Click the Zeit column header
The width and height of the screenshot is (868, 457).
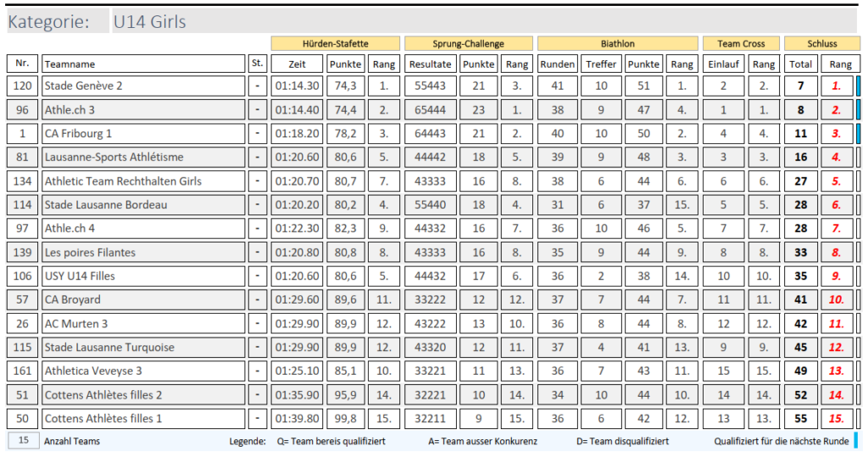[297, 64]
